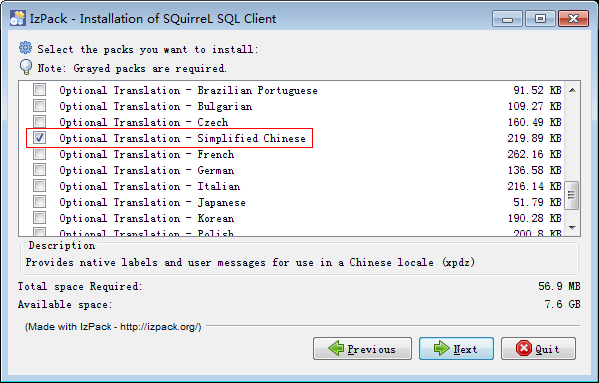Tick the Brazilian Portuguese translation checkbox

click(39, 90)
